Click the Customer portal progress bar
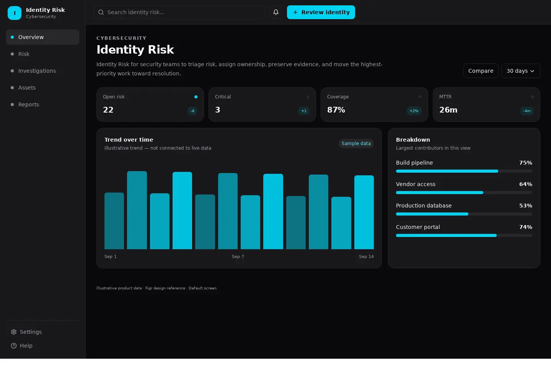 [464, 235]
